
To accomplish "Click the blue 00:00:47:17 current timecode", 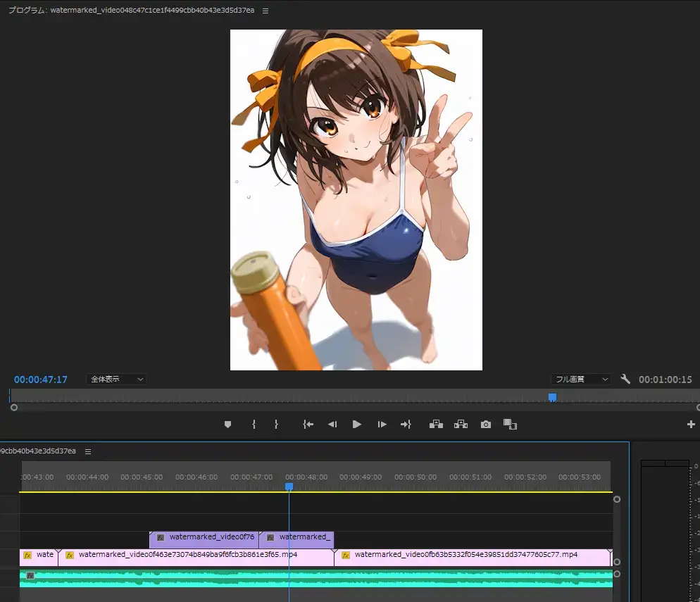I will tap(41, 380).
